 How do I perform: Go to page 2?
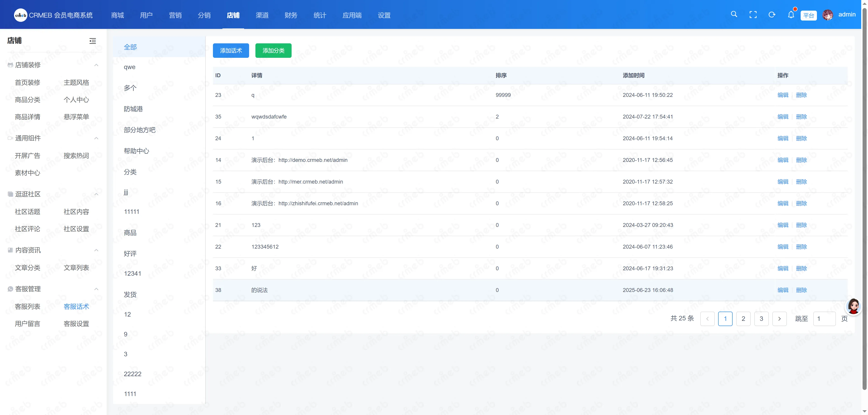click(x=743, y=319)
